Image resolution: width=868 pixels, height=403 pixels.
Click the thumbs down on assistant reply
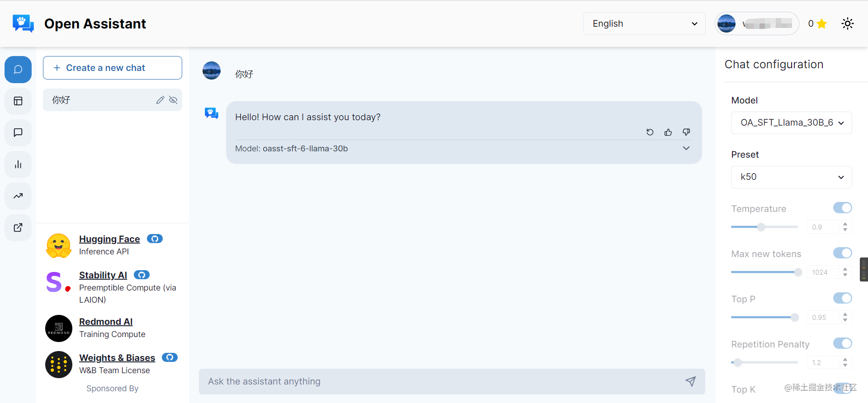pyautogui.click(x=686, y=132)
